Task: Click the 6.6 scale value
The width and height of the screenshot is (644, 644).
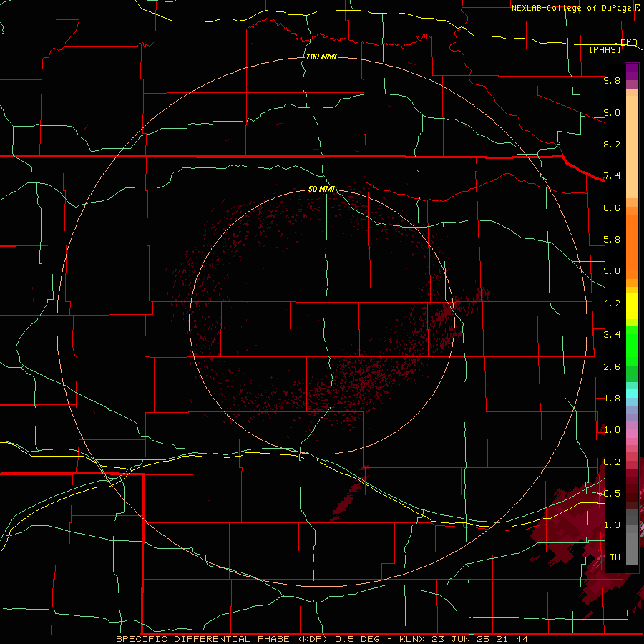Action: [612, 208]
